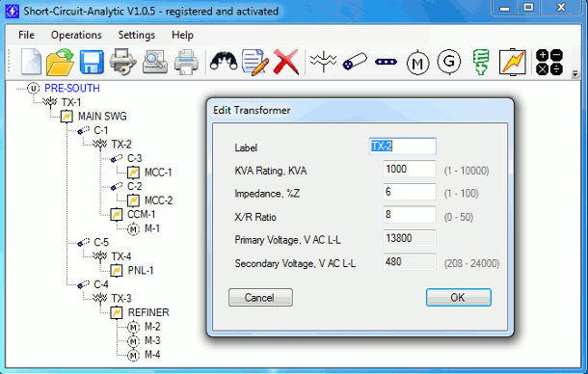Click the Label input field
588x374 pixels.
402,146
